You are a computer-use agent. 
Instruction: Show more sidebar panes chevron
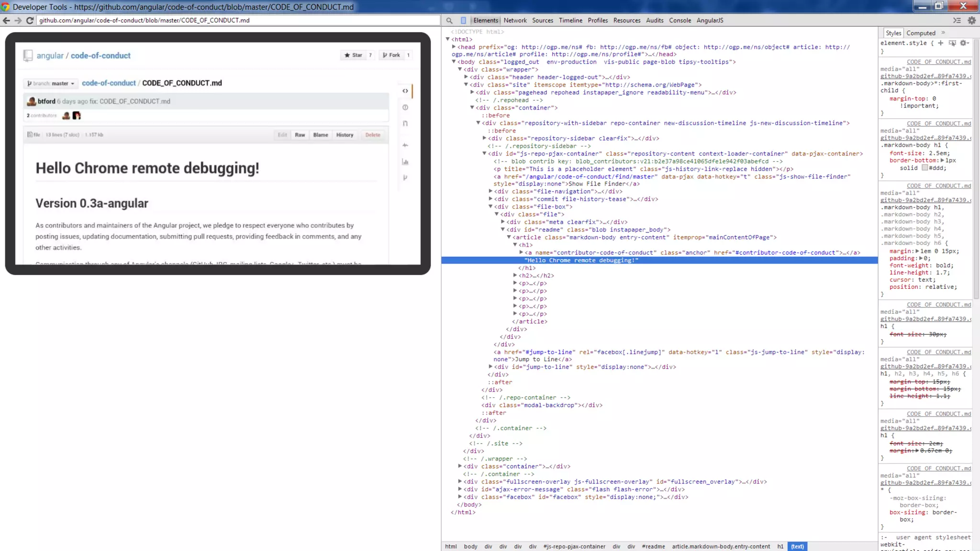[x=943, y=33]
